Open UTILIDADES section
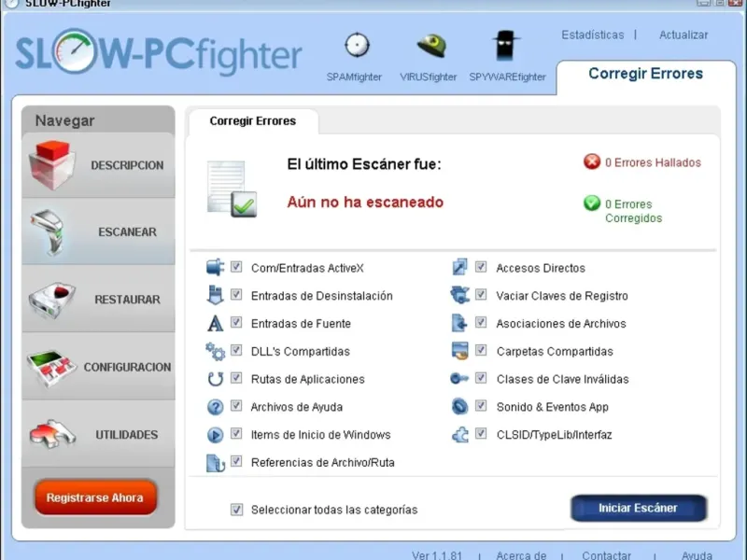 (x=98, y=434)
